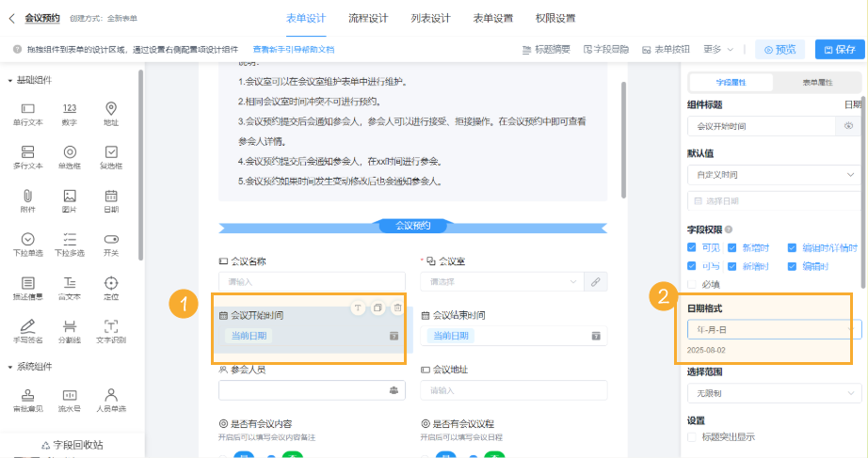
Task: Switch to the 表单属性 tab
Action: 817,83
